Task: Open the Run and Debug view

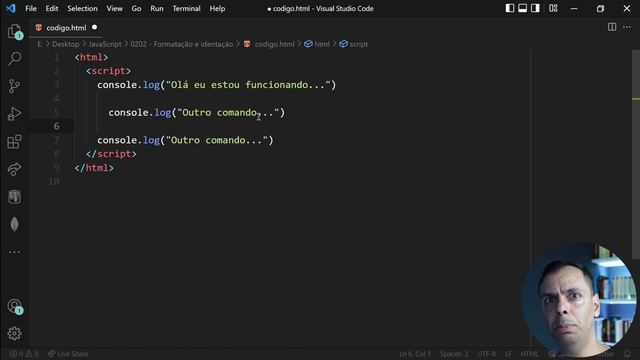Action: coord(15,114)
